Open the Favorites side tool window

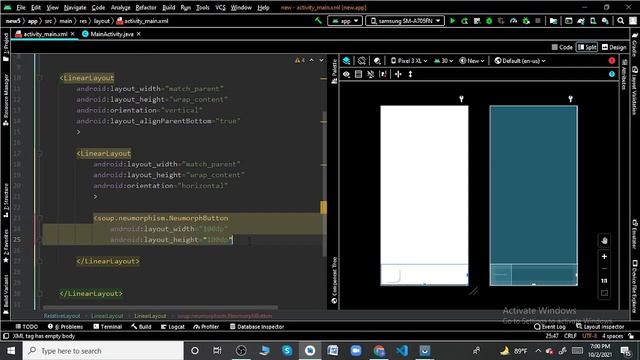[x=6, y=245]
